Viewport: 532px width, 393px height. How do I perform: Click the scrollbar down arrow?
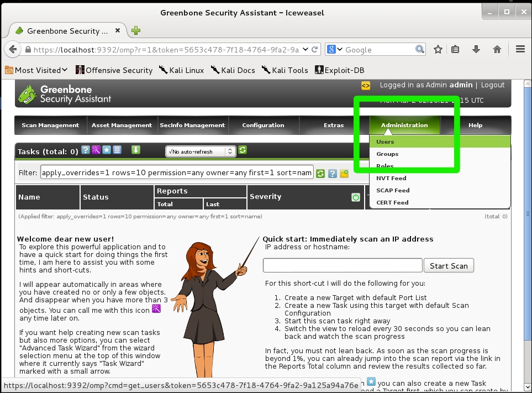[527, 387]
